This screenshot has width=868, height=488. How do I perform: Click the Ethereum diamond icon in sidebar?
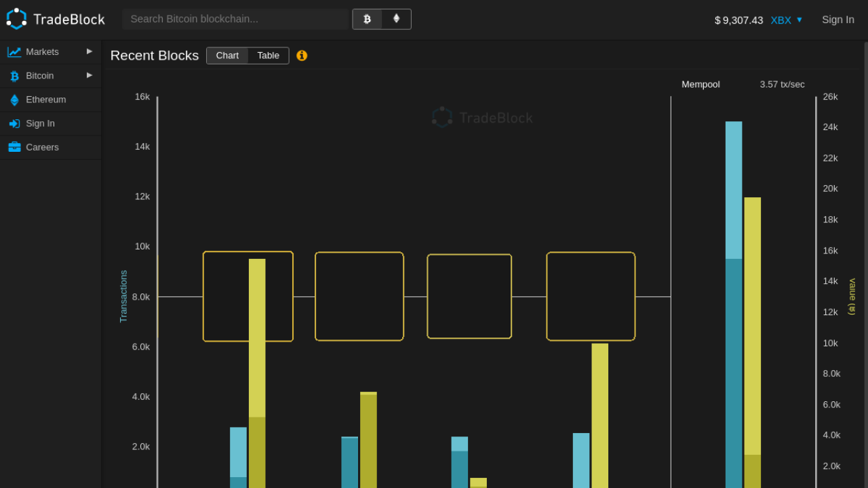(x=14, y=100)
